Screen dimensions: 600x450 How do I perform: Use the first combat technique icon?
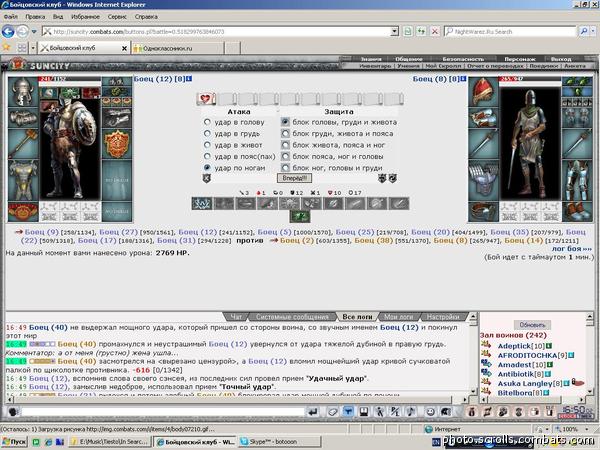[x=202, y=204]
